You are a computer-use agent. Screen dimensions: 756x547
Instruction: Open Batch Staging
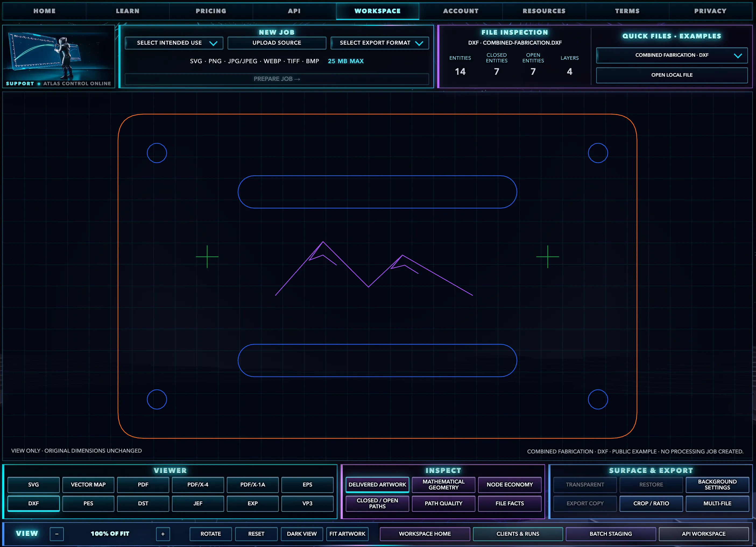[611, 534]
